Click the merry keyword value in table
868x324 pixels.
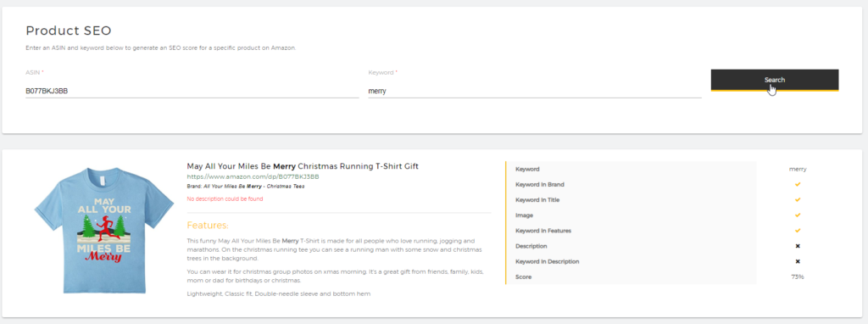click(x=798, y=169)
